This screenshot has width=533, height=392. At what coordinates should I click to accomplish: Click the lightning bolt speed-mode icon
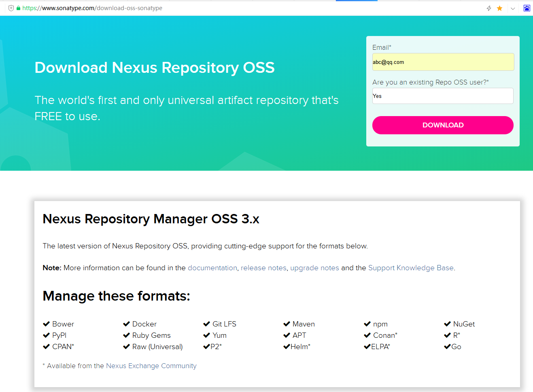(x=489, y=8)
